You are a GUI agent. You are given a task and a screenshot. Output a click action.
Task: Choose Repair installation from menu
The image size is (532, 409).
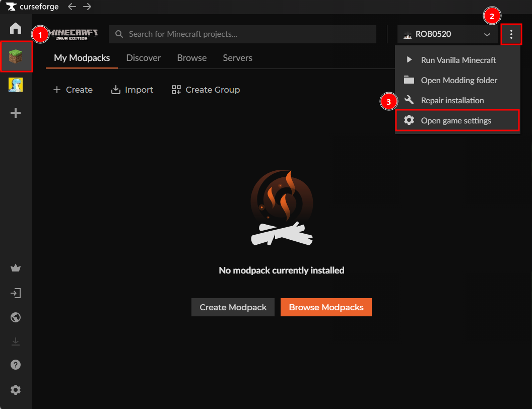[458, 100]
